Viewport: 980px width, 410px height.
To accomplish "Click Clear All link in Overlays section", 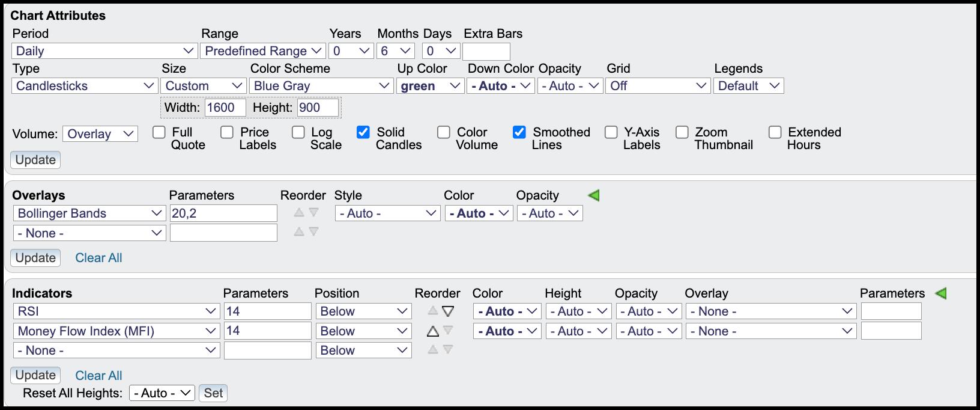I will pyautogui.click(x=98, y=258).
